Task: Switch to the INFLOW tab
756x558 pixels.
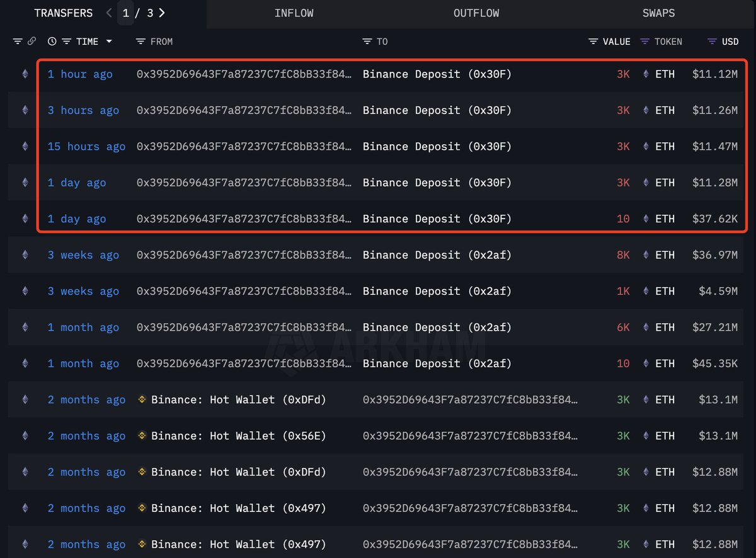Action: [x=294, y=13]
